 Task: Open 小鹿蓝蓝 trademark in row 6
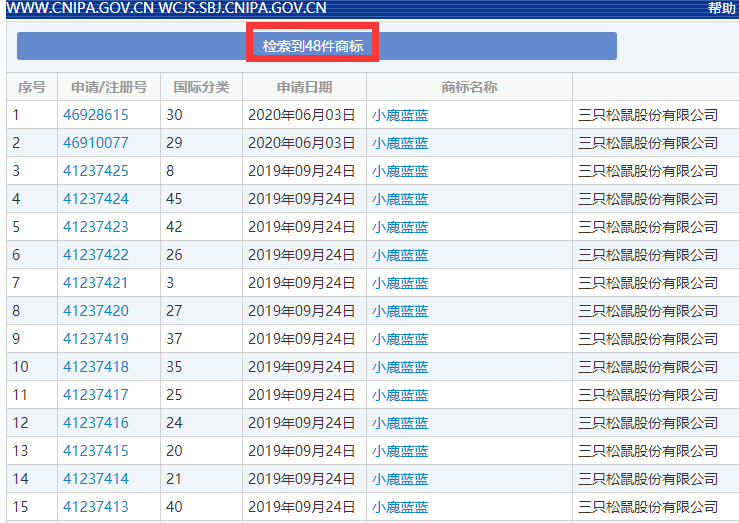pyautogui.click(x=400, y=255)
